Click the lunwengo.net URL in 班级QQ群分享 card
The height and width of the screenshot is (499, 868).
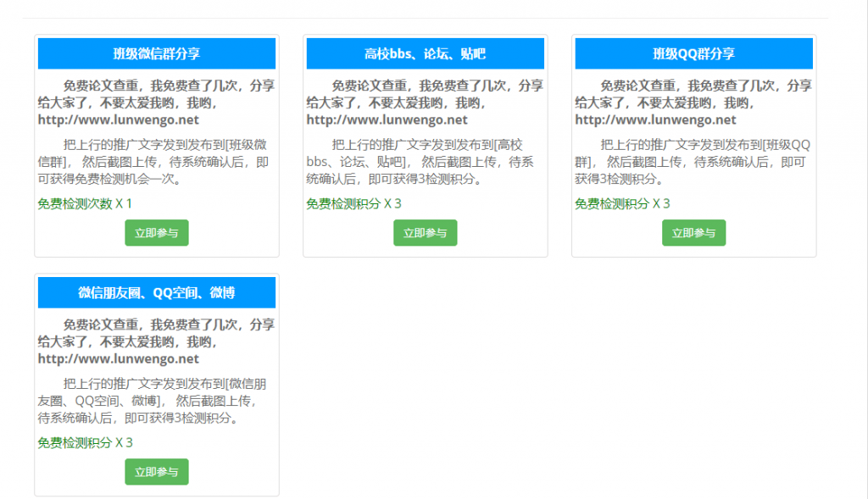click(655, 120)
